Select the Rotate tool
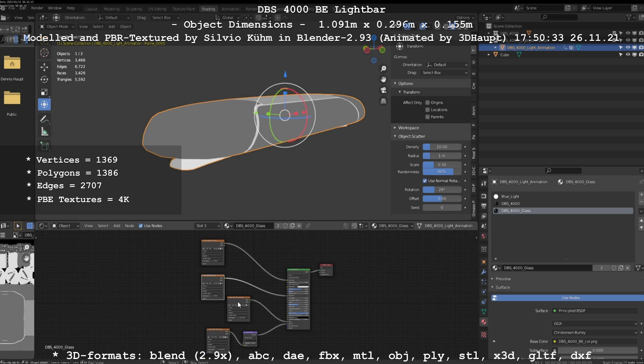Image resolution: width=644 pixels, height=364 pixels. [44, 79]
